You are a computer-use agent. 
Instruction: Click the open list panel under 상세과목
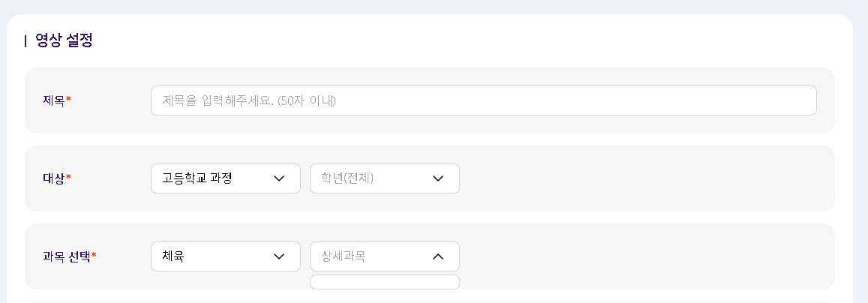coord(384,282)
